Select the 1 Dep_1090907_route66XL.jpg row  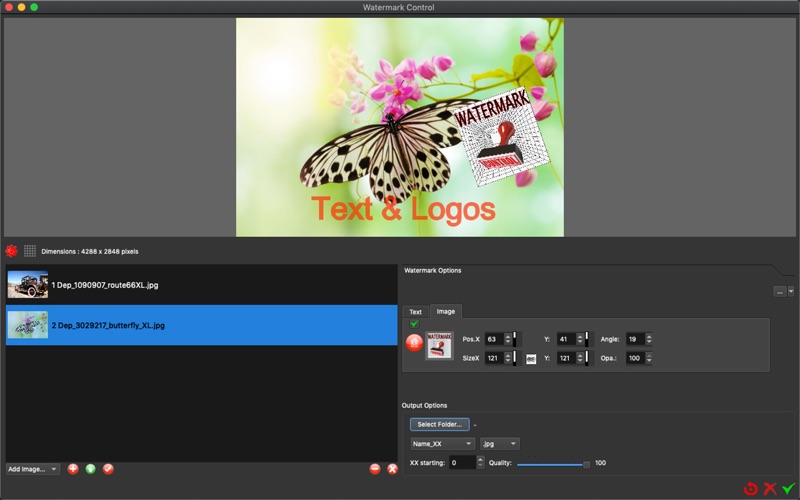coord(202,285)
